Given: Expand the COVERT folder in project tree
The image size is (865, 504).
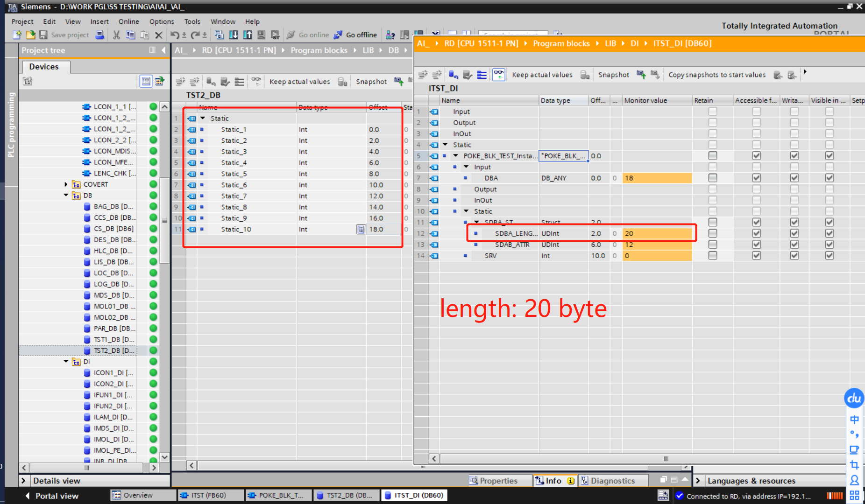Looking at the screenshot, I should [x=66, y=184].
